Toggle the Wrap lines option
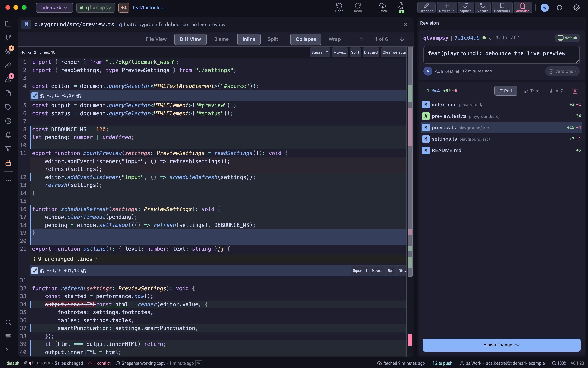The image size is (588, 368). [334, 39]
